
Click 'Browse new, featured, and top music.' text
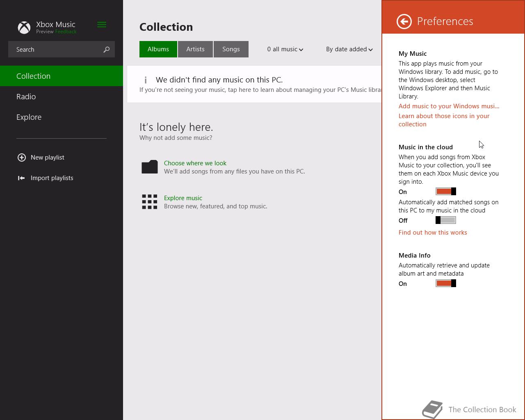(216, 206)
